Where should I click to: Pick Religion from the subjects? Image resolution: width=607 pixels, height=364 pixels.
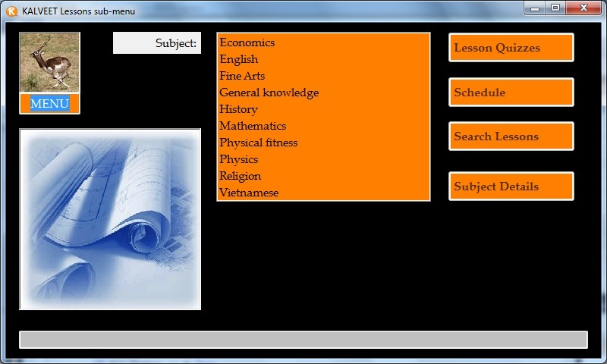tap(323, 176)
